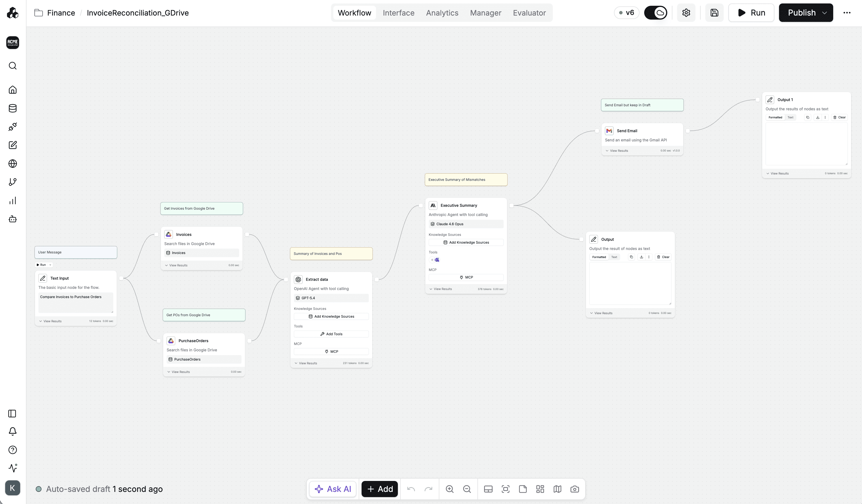Click the camera screenshot icon in bottom toolbar

(574, 489)
